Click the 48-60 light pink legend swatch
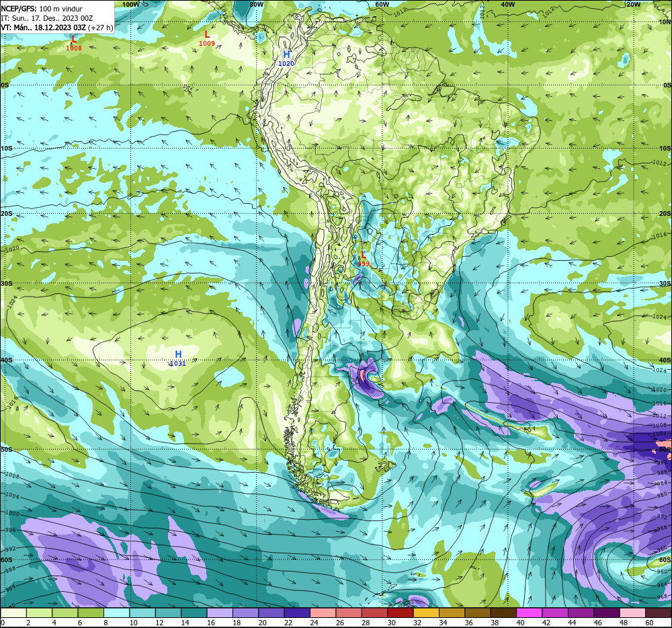The image size is (672, 628). [x=632, y=613]
